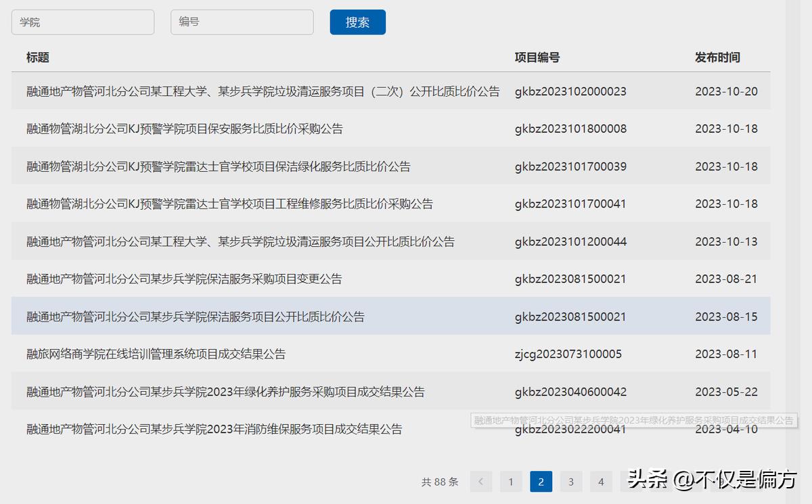
Task: Go to previous page using left arrow
Action: 480,482
